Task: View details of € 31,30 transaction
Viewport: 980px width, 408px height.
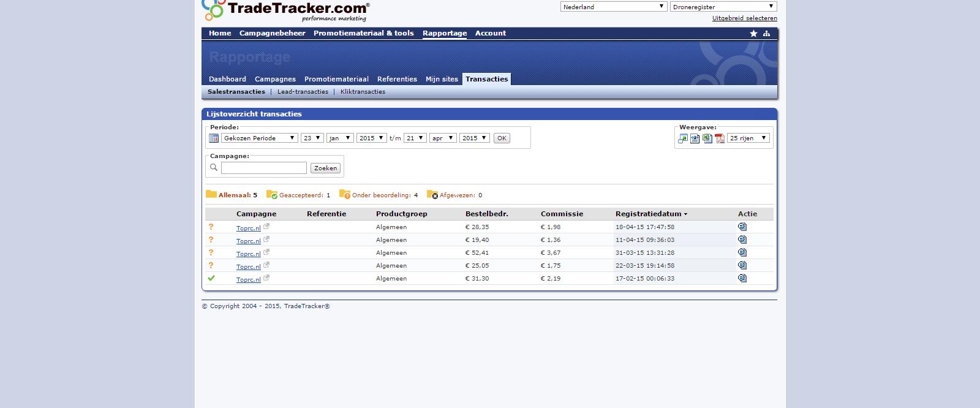Action: (x=742, y=278)
